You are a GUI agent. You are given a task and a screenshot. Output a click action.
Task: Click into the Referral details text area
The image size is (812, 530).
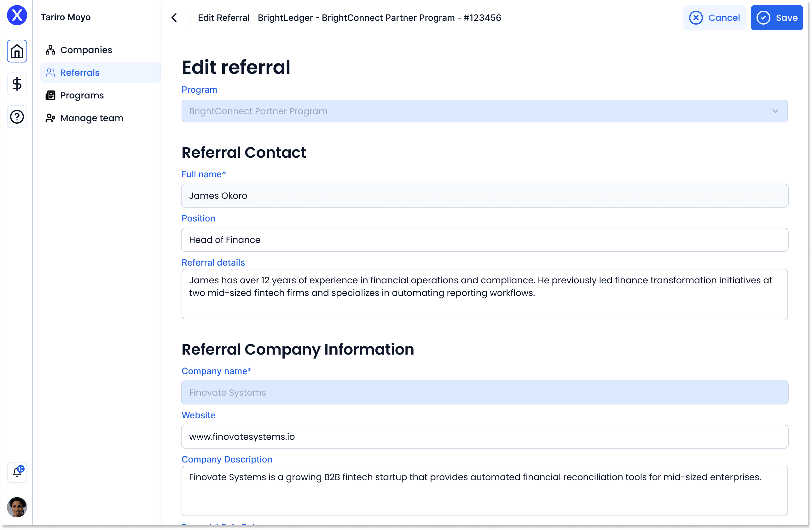click(x=484, y=294)
